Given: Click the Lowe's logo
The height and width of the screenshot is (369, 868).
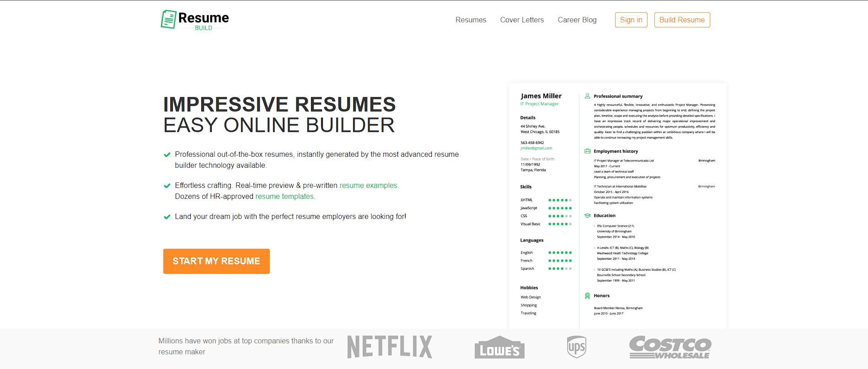Looking at the screenshot, I should click(x=499, y=348).
